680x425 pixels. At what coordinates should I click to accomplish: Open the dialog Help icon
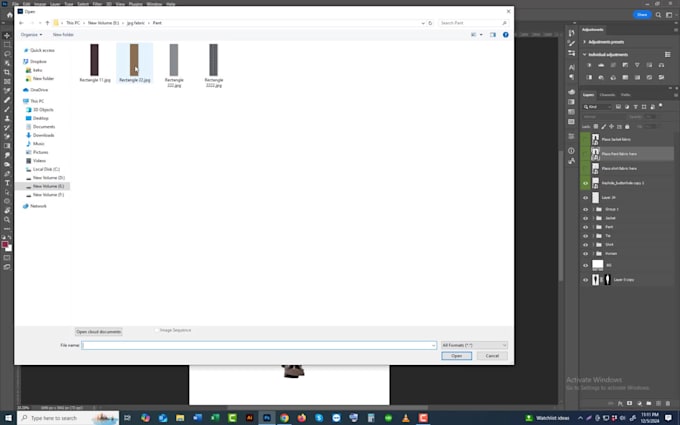(x=505, y=35)
